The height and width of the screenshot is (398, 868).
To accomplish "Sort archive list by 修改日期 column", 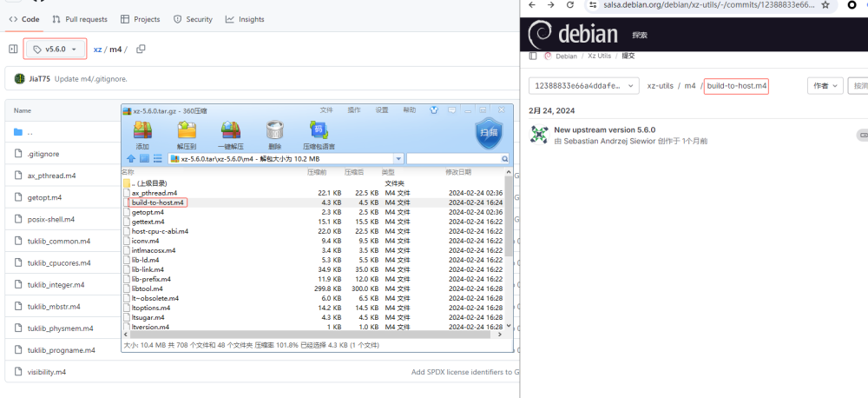I will tap(458, 172).
